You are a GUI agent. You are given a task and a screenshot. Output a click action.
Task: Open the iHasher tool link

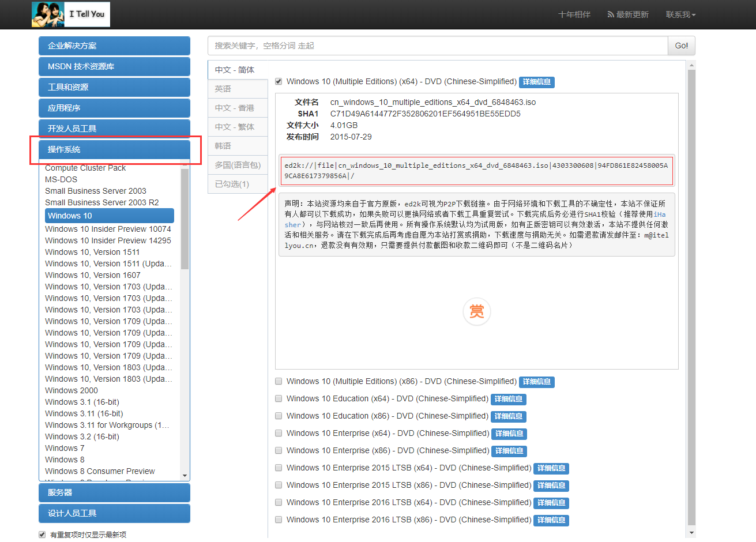pos(660,214)
